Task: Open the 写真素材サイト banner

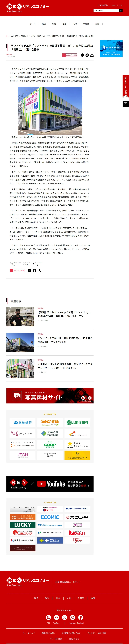Action: click(x=50, y=396)
